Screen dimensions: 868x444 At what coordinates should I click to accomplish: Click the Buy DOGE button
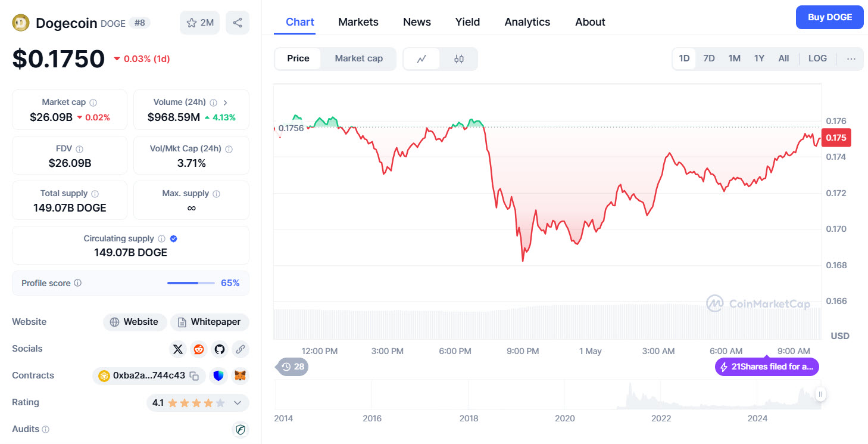tap(829, 17)
